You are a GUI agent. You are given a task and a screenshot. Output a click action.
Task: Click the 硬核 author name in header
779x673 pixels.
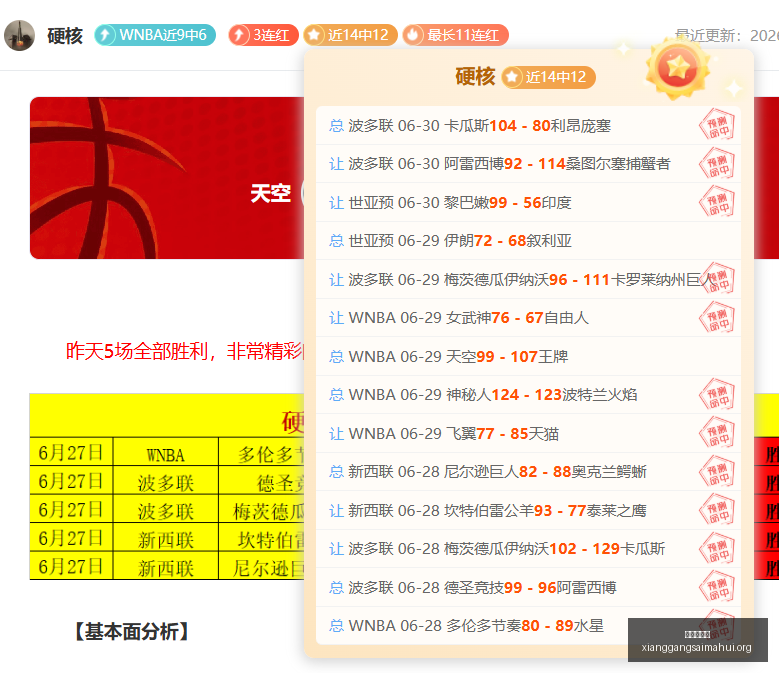click(65, 36)
